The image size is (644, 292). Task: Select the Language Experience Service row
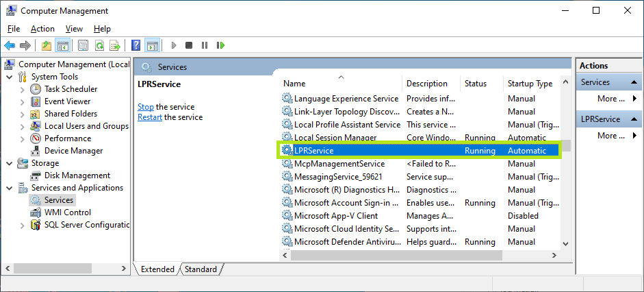(420, 99)
